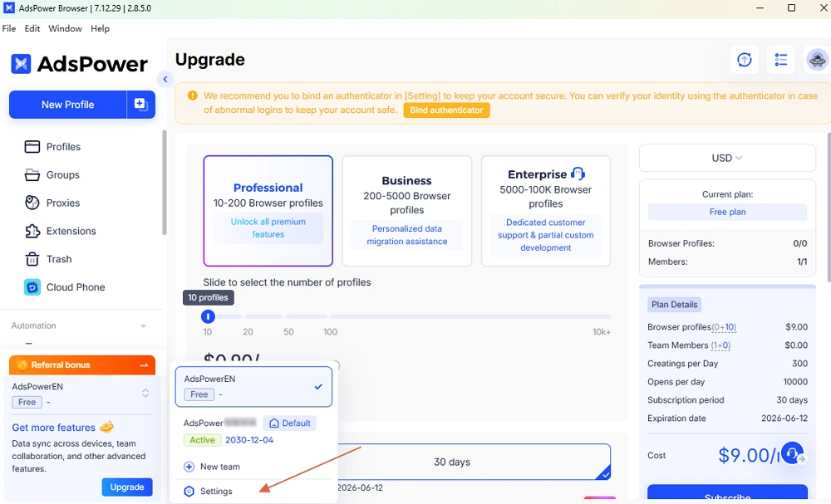Collapse the sidebar with arrow button
The image size is (831, 504).
[165, 80]
